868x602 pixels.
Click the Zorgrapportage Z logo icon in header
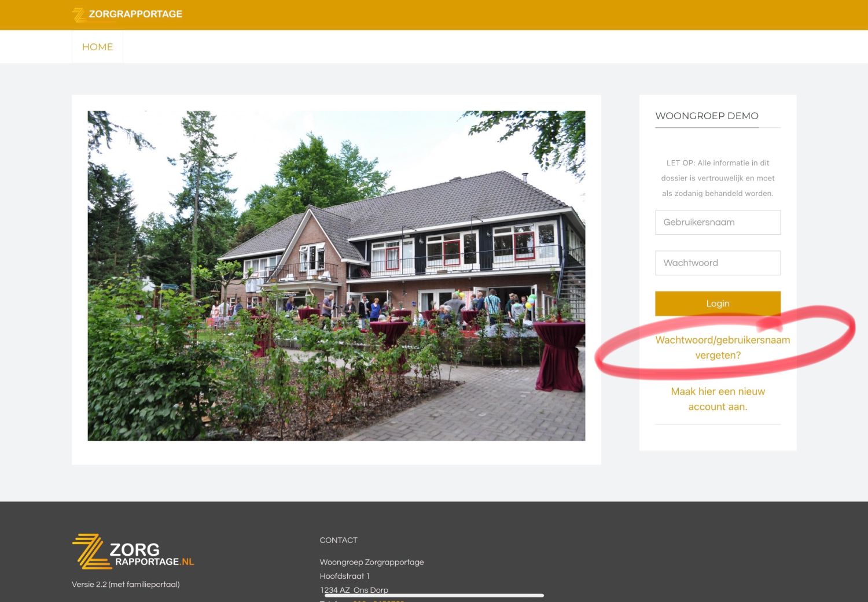tap(79, 14)
